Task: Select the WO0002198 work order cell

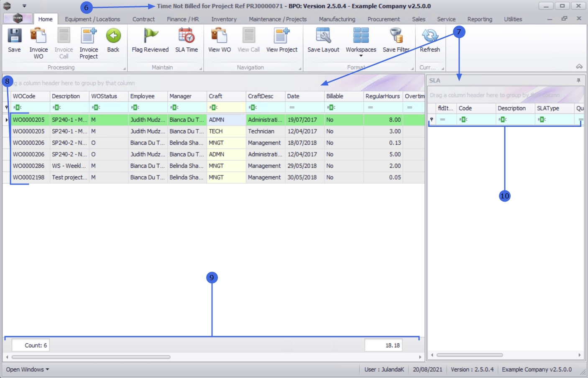Action: [x=30, y=177]
